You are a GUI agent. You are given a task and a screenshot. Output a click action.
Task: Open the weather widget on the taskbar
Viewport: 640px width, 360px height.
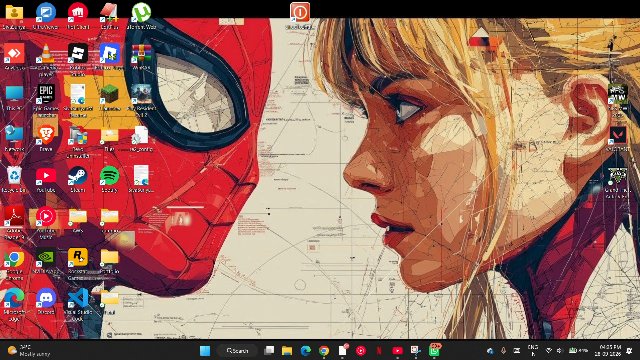click(29, 351)
